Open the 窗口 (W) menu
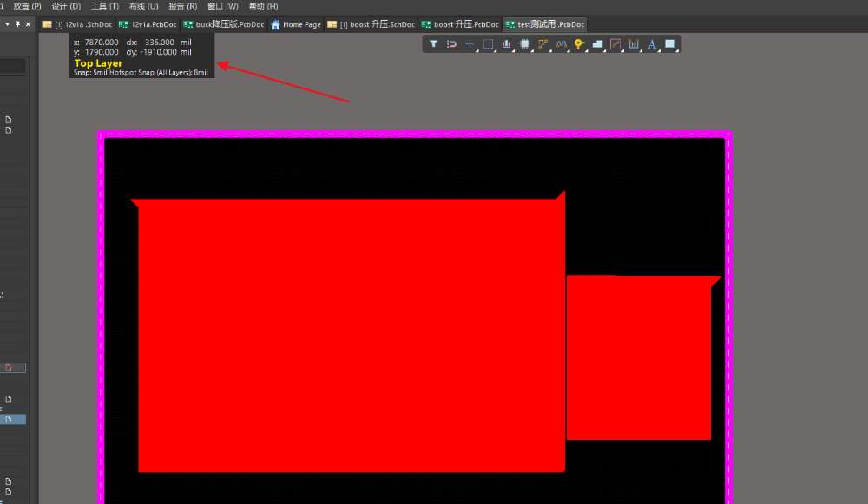 click(x=222, y=7)
